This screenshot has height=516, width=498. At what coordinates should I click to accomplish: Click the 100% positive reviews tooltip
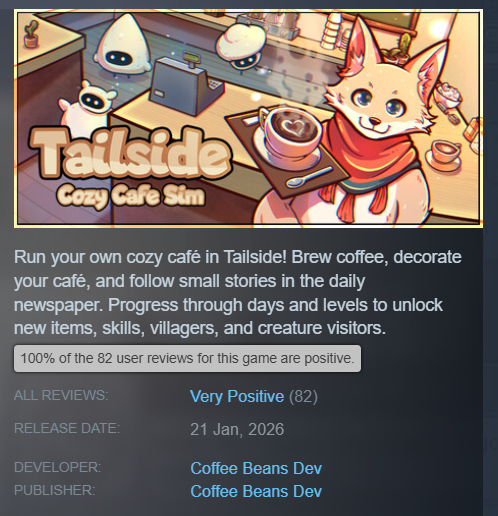tap(187, 359)
